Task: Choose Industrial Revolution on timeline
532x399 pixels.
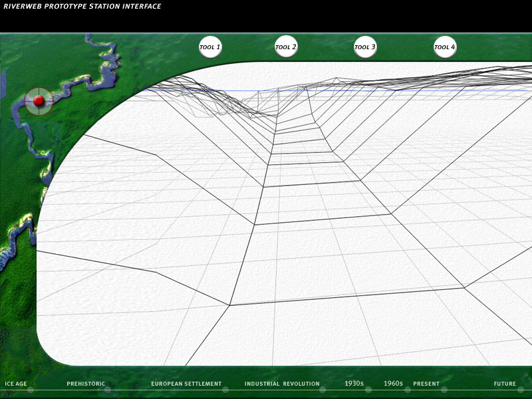Action: tap(282, 384)
